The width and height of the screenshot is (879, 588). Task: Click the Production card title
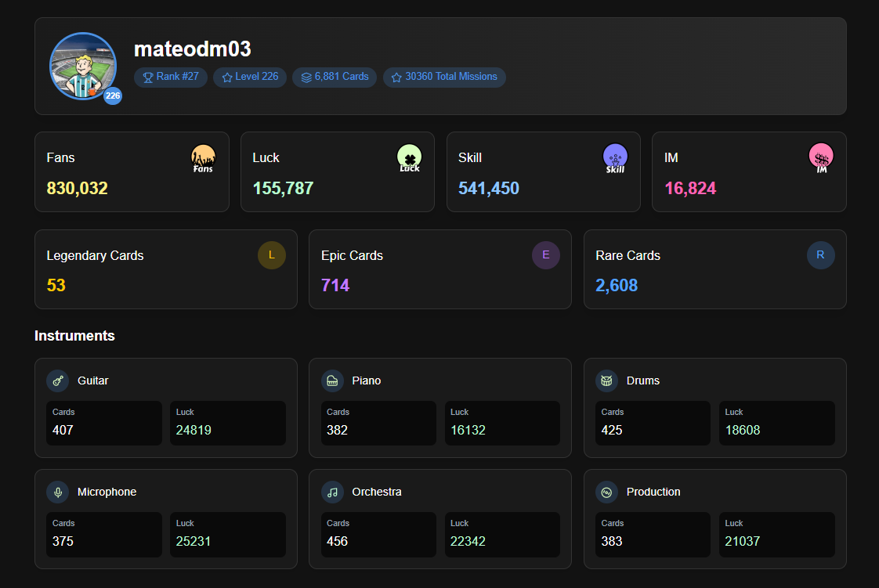click(x=653, y=492)
